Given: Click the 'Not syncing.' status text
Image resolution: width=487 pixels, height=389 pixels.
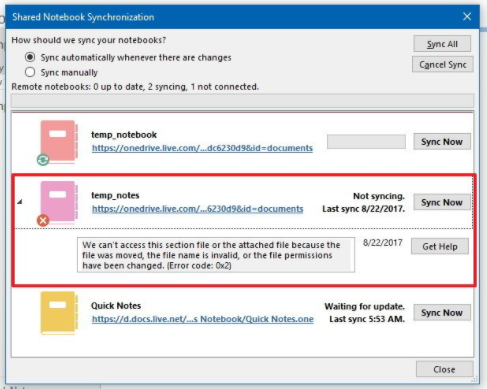Looking at the screenshot, I should point(379,196).
